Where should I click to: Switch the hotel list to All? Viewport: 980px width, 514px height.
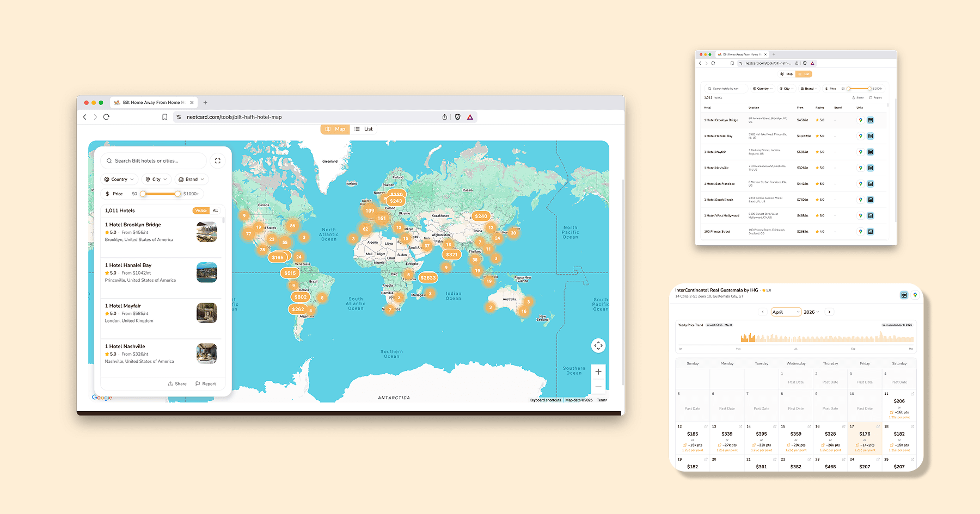click(216, 210)
